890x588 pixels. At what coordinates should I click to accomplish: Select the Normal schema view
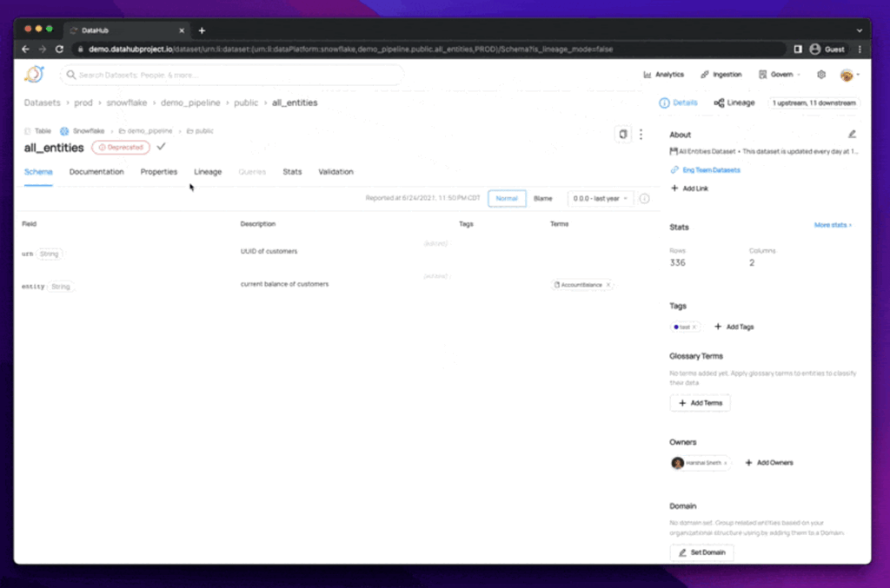click(507, 199)
